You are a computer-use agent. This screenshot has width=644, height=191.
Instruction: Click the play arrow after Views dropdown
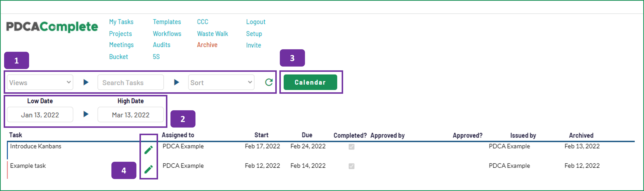tap(86, 82)
